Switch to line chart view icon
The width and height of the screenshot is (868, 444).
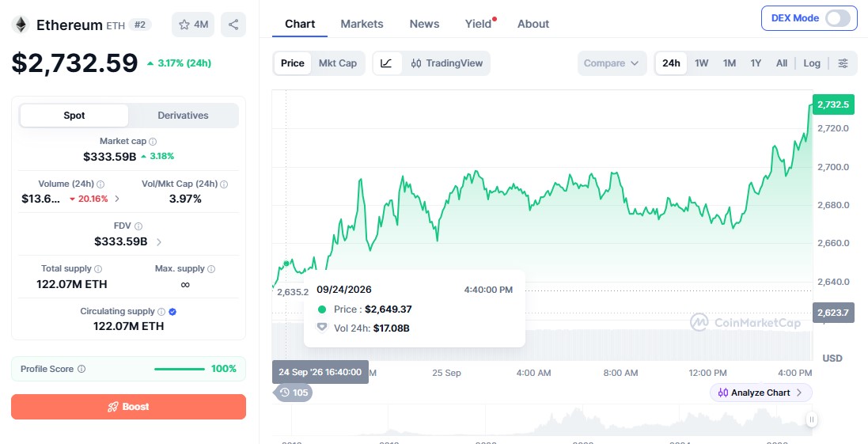pos(387,63)
